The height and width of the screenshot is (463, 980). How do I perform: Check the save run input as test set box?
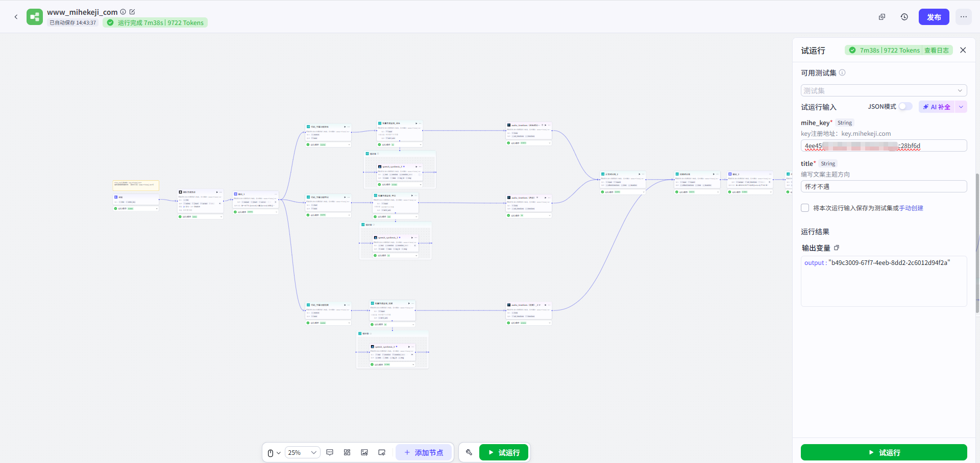[x=805, y=208]
